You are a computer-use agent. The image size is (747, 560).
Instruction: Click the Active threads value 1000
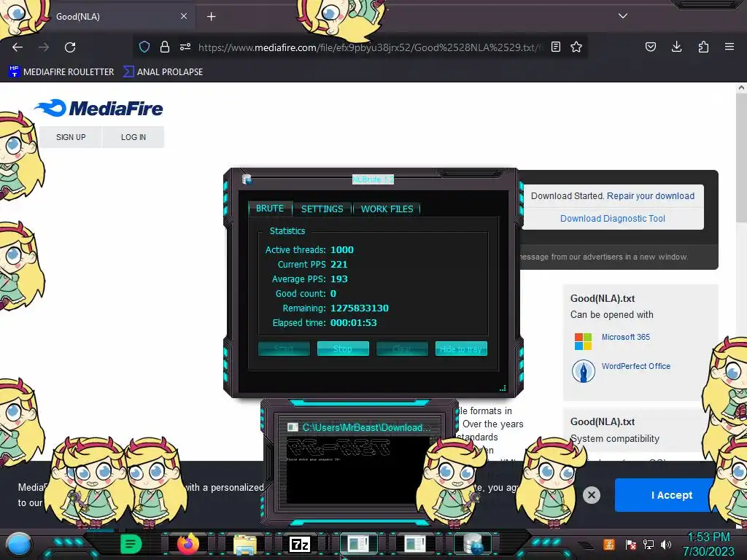[342, 250]
